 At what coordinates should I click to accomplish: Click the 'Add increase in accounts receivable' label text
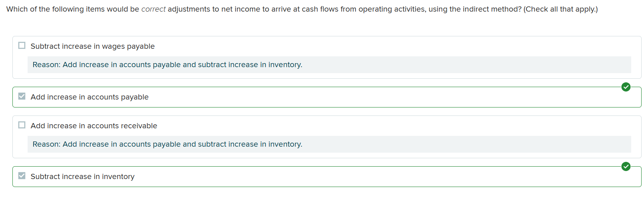point(94,126)
